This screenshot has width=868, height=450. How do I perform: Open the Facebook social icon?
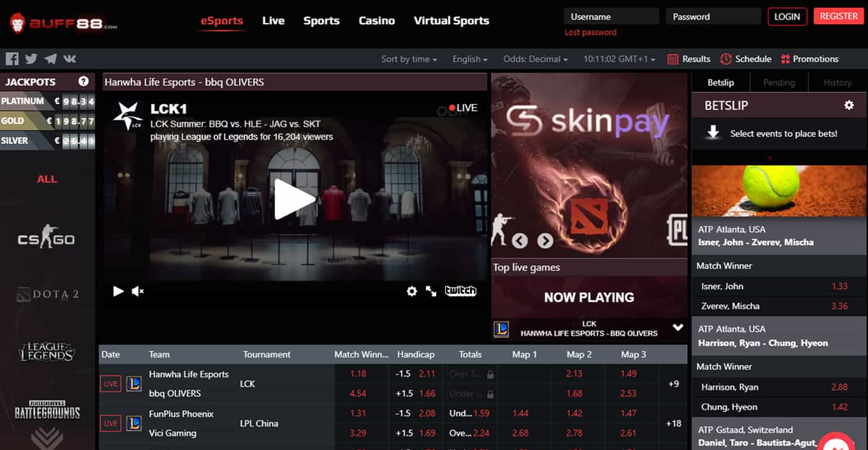click(x=12, y=59)
